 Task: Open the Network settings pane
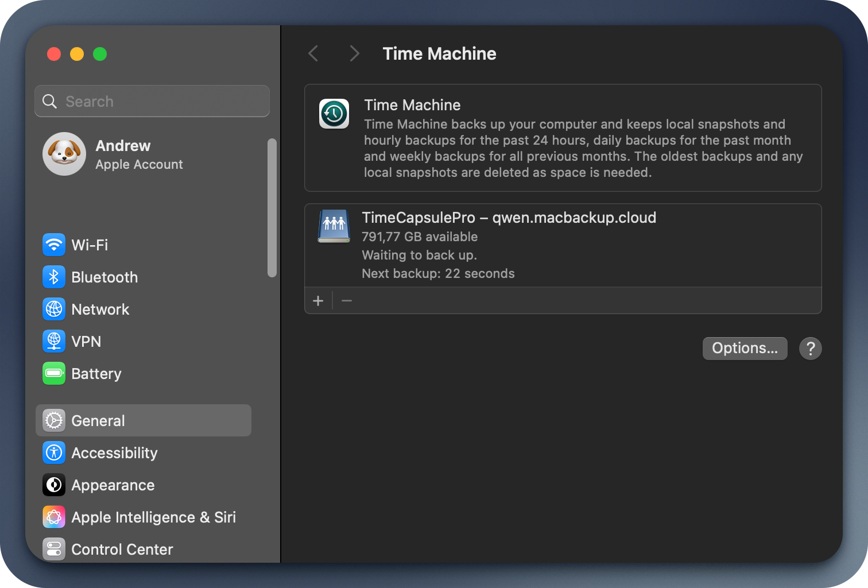click(144, 310)
